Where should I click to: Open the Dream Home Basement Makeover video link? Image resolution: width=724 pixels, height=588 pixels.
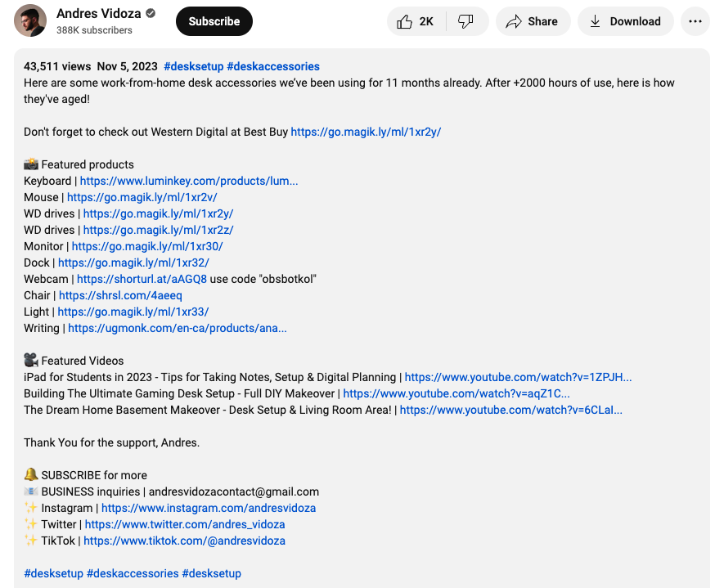(510, 410)
